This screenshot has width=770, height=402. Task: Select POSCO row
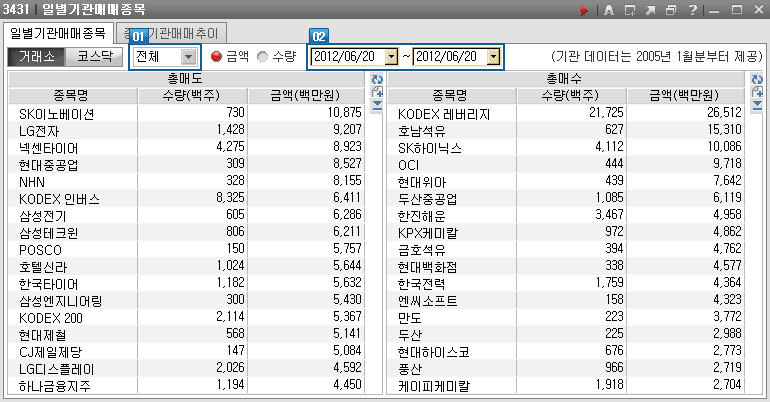click(187, 249)
